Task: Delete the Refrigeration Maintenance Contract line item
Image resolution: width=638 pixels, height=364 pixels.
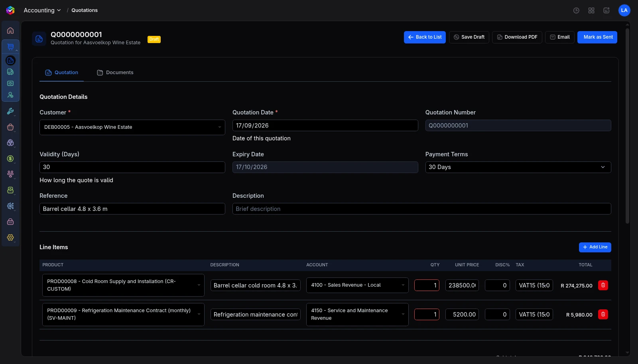Action: coord(603,314)
